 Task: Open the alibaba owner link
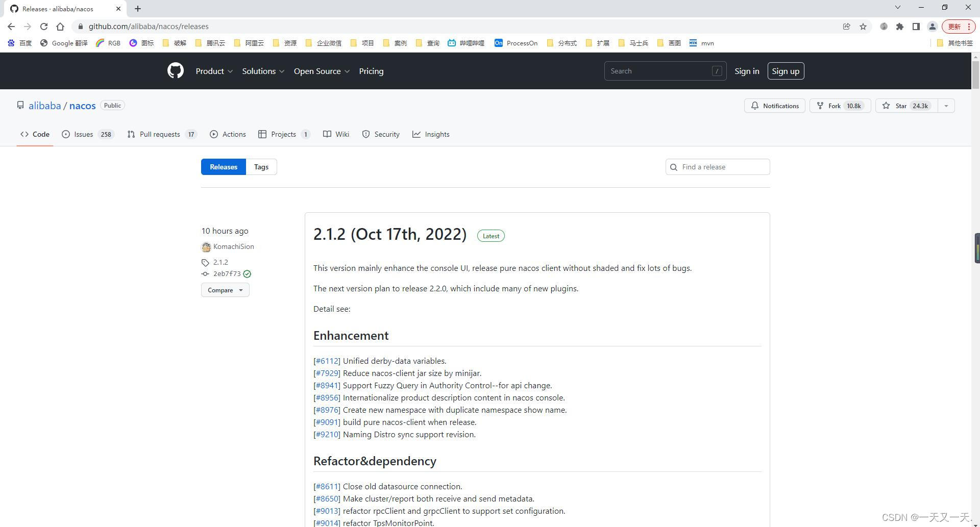(44, 106)
